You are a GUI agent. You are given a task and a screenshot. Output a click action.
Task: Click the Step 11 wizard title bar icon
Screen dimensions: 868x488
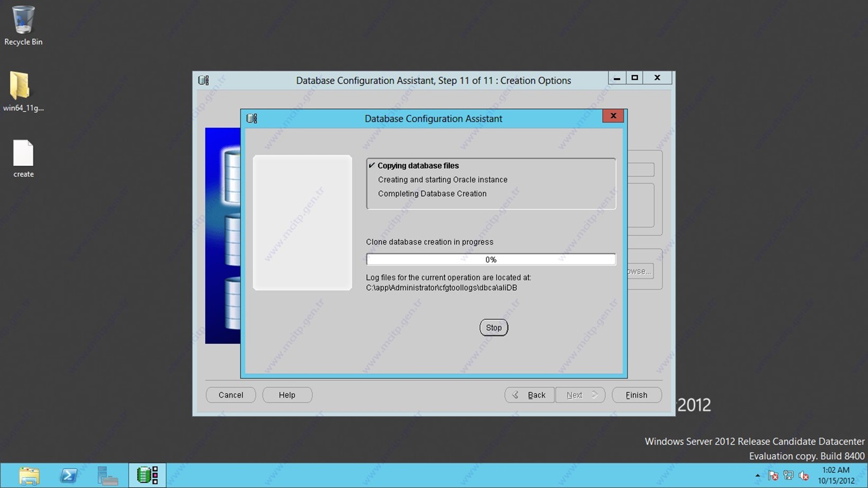click(203, 80)
